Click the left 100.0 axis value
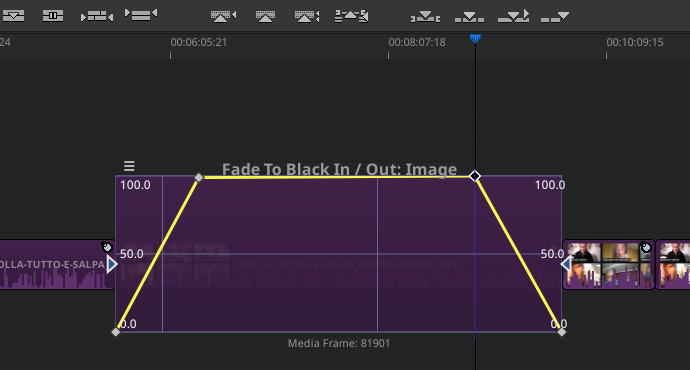The image size is (690, 370). point(135,185)
